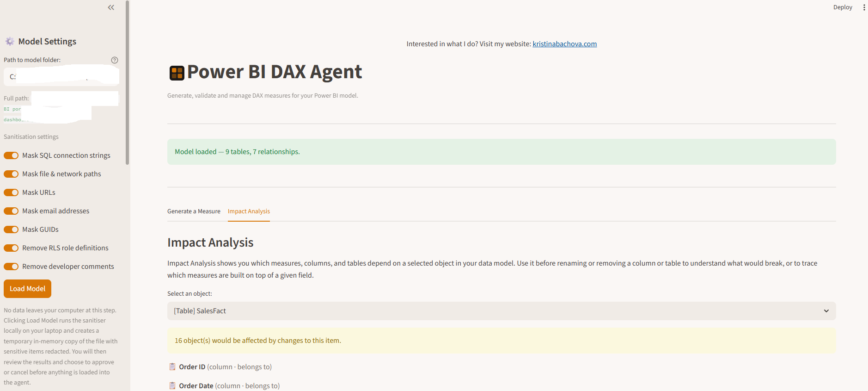Click the clipboard icon beside Order Date

click(x=172, y=386)
